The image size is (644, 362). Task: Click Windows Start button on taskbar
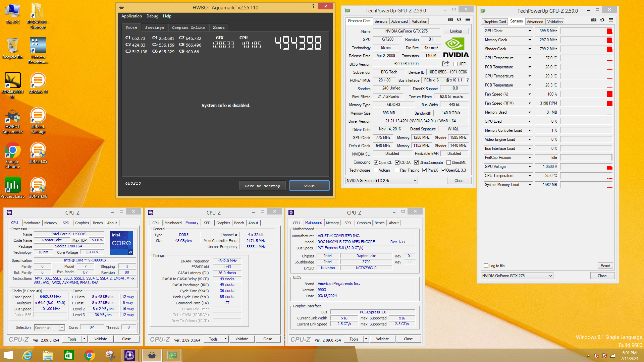pyautogui.click(x=8, y=355)
